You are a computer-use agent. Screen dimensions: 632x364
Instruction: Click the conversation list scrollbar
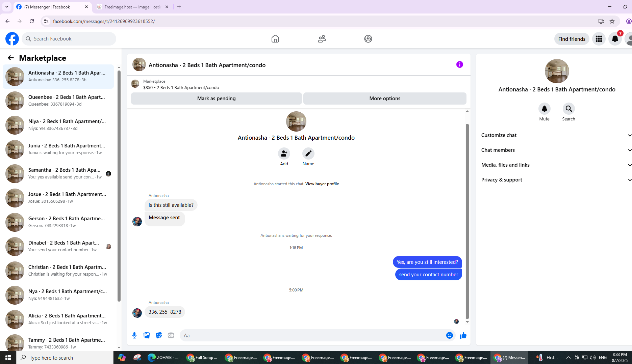[x=119, y=186]
